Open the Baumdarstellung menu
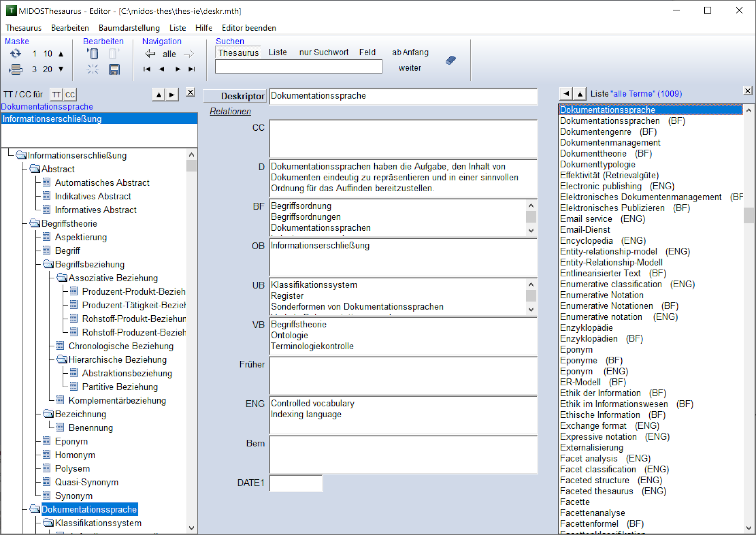 point(129,28)
